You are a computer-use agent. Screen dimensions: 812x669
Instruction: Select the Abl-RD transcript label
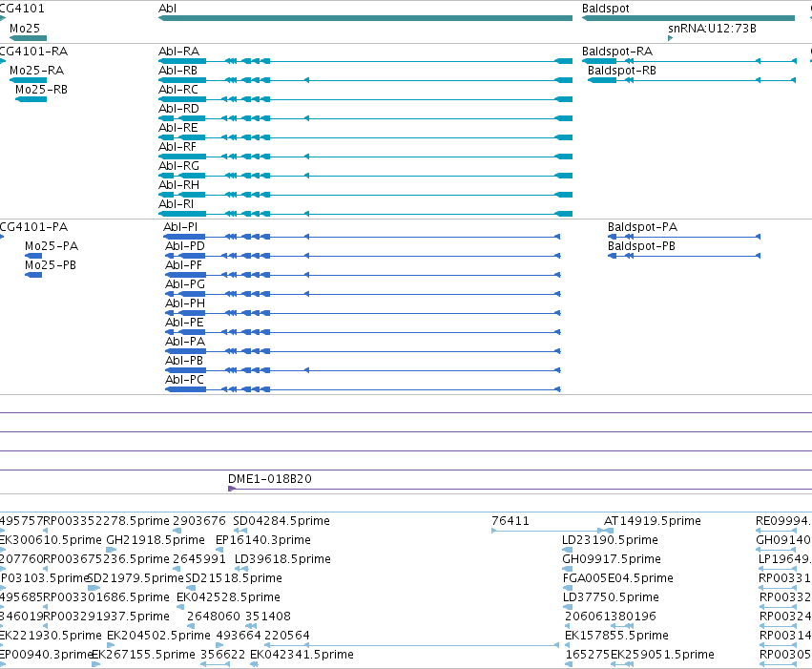(178, 109)
